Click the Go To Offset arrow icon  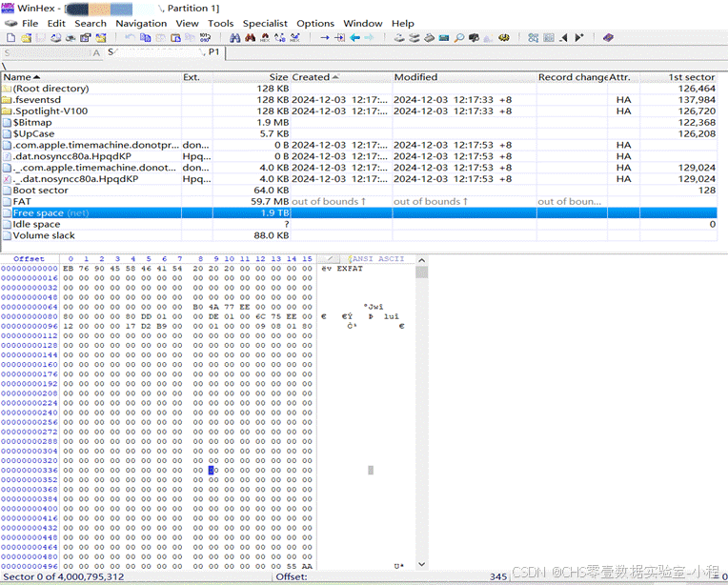[325, 38]
